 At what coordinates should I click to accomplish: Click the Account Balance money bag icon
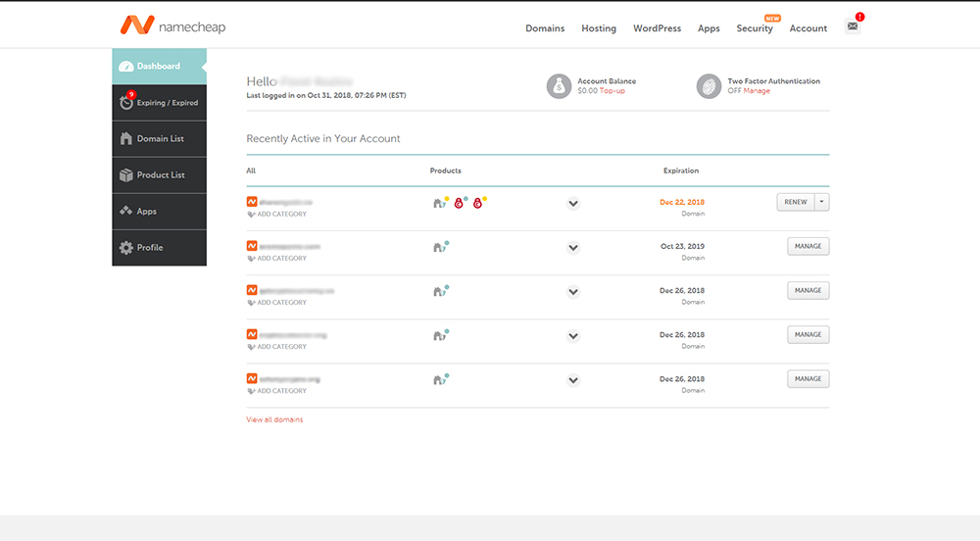(559, 86)
